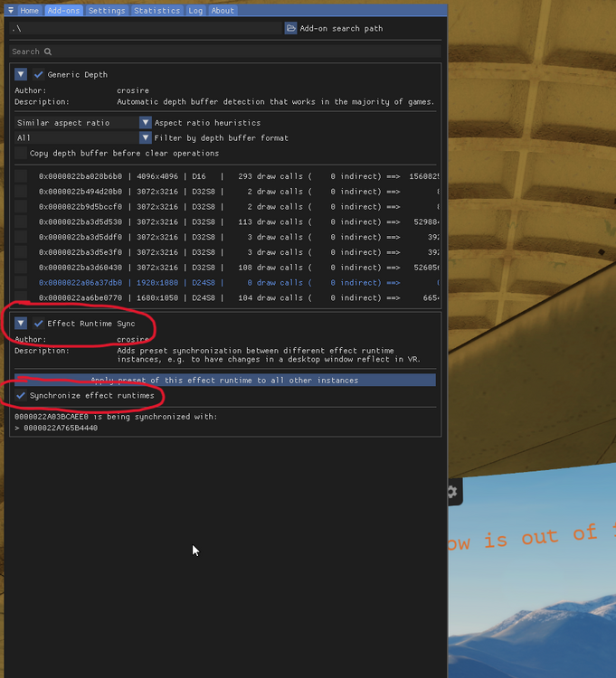This screenshot has width=616, height=678.
Task: Enable Copy depth buffer before clear operations
Action: (21, 153)
